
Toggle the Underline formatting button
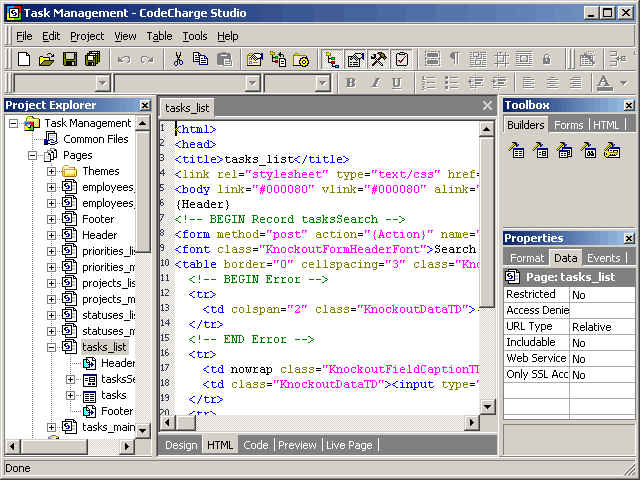coord(397,83)
